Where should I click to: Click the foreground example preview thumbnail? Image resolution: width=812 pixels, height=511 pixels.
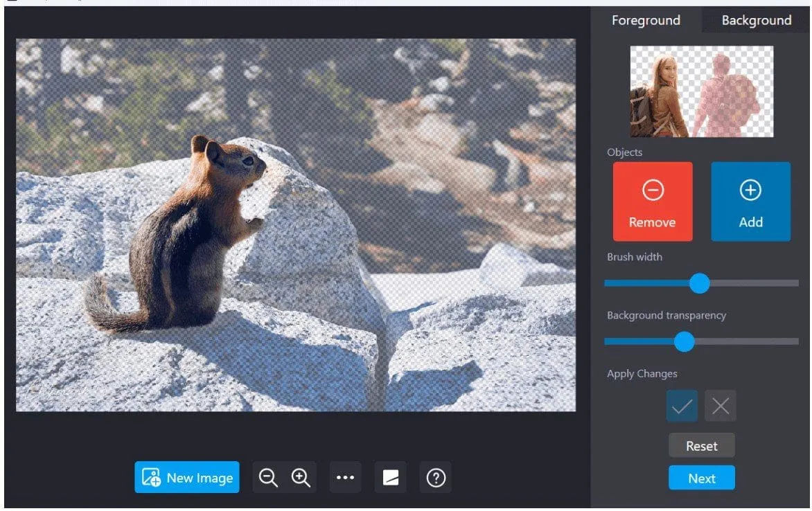[x=701, y=91]
